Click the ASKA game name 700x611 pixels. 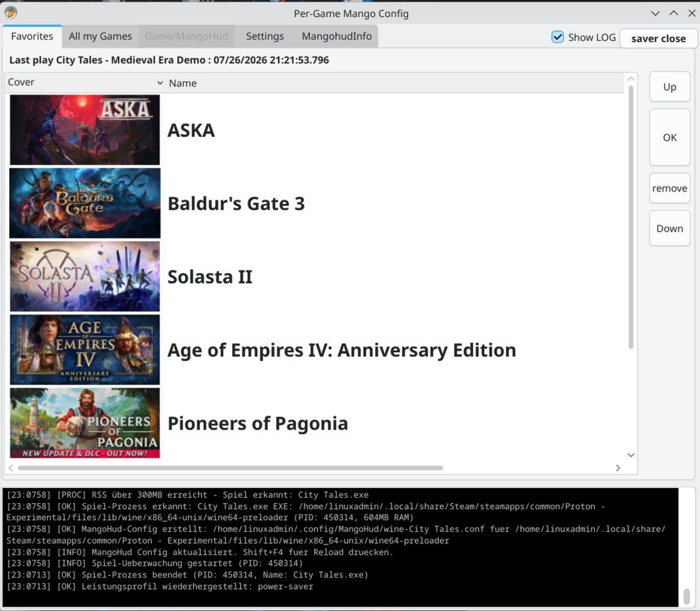[x=191, y=130]
